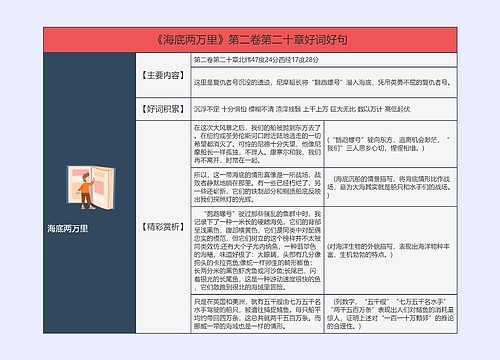Viewport: 500px width, 360px height.
Task: Click the paragraph starting 在这次大风暴之后
Action: (257, 144)
